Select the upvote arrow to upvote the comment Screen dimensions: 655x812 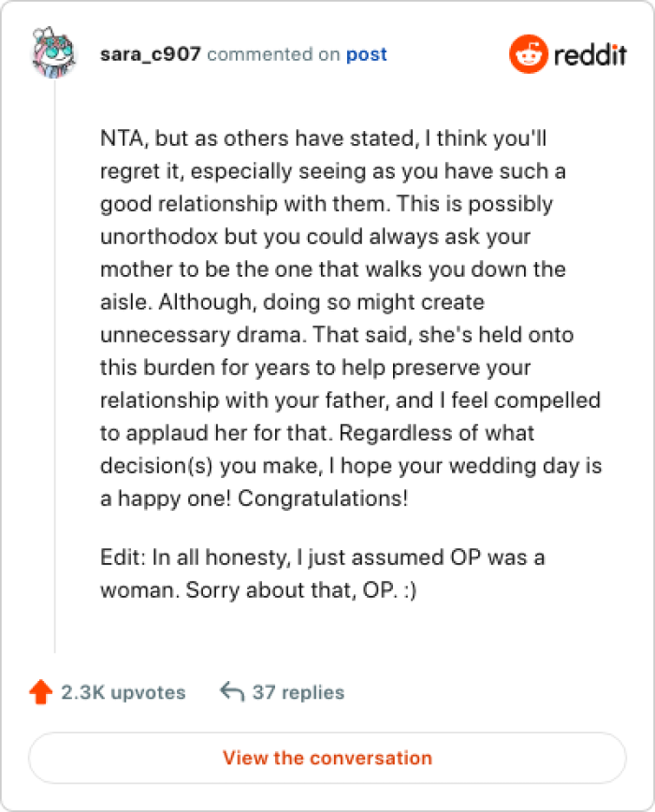38,692
